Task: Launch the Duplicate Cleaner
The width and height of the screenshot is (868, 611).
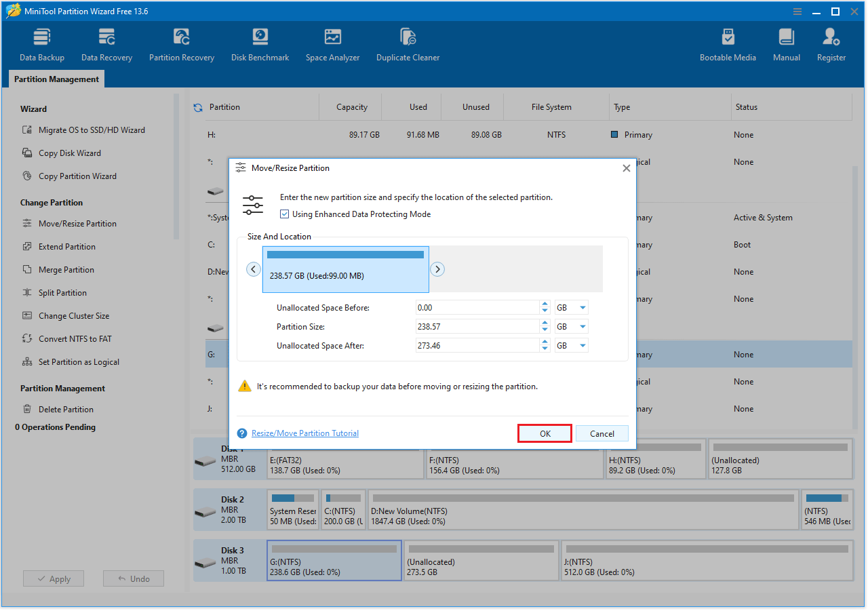Action: click(x=408, y=43)
